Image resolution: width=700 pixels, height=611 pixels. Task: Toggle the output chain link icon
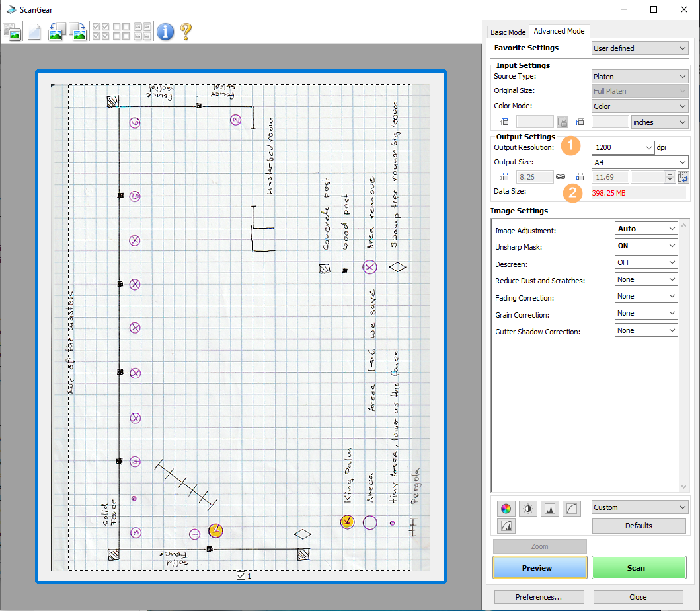(561, 177)
